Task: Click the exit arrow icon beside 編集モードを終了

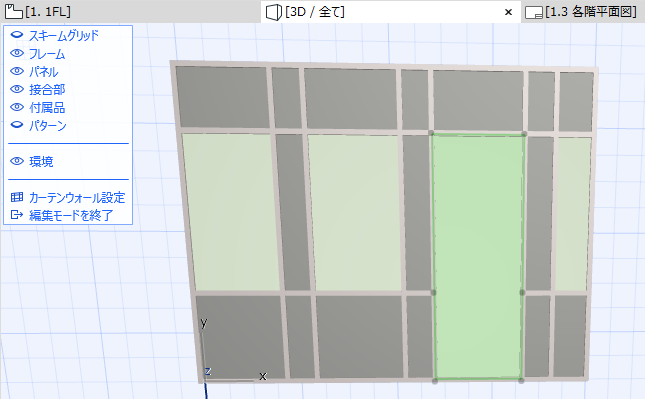Action: click(17, 215)
